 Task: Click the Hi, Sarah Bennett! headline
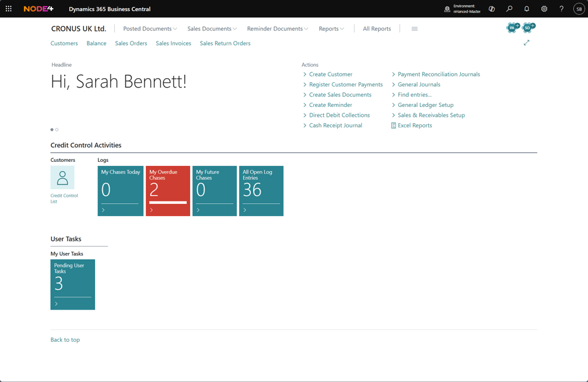tap(118, 81)
